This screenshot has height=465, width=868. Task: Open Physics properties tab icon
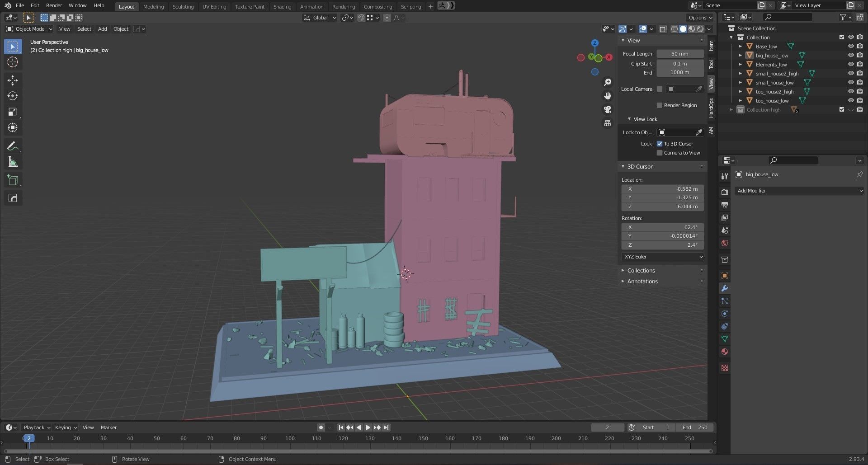[724, 314]
